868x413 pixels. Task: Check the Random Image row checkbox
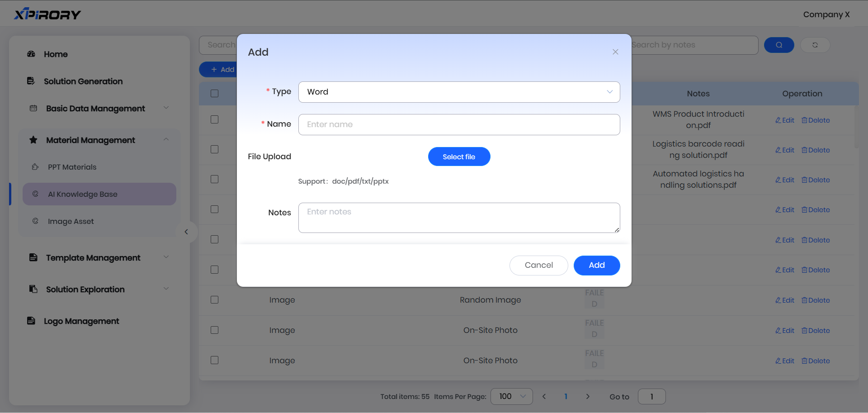[x=214, y=300]
